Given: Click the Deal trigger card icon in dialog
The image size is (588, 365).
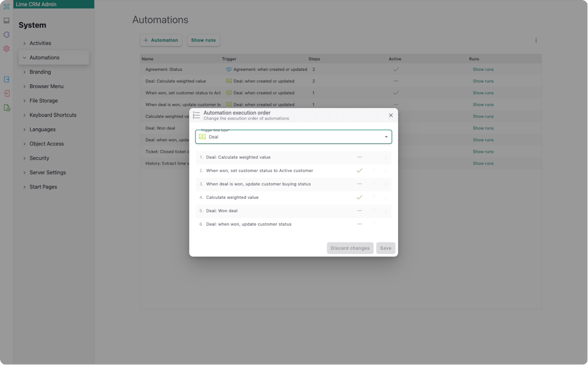Looking at the screenshot, I should (202, 137).
